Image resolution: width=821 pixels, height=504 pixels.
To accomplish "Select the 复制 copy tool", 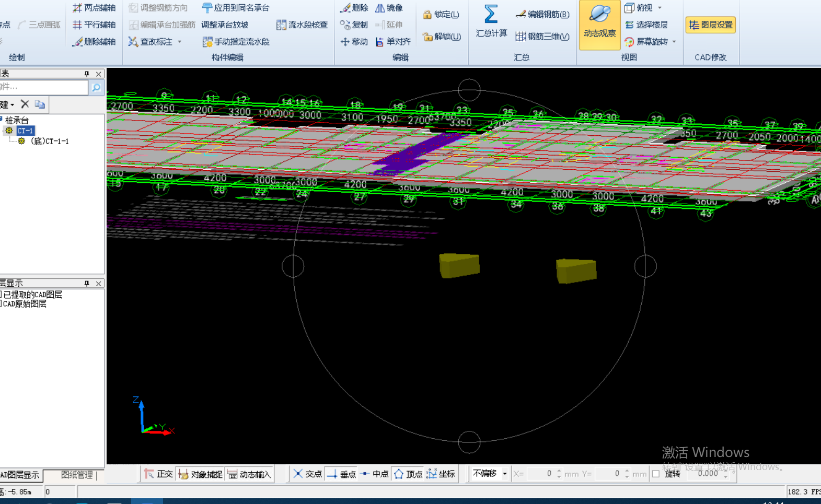I will [354, 25].
